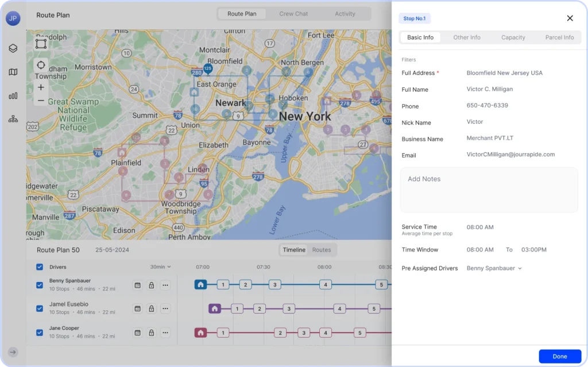Lock Jamel Eusebio's route
588x367 pixels.
(152, 308)
